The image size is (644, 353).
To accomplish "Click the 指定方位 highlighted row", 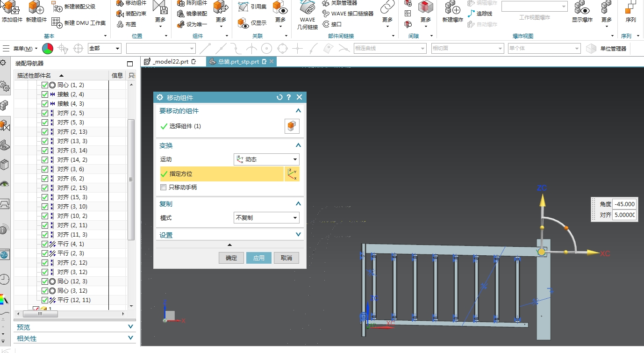I will pos(222,174).
